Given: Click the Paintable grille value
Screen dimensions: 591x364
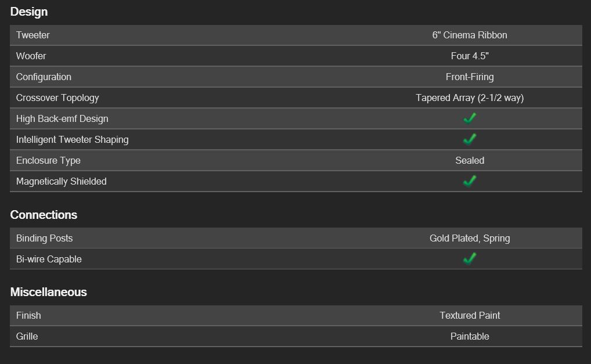Looking at the screenshot, I should click(470, 336).
